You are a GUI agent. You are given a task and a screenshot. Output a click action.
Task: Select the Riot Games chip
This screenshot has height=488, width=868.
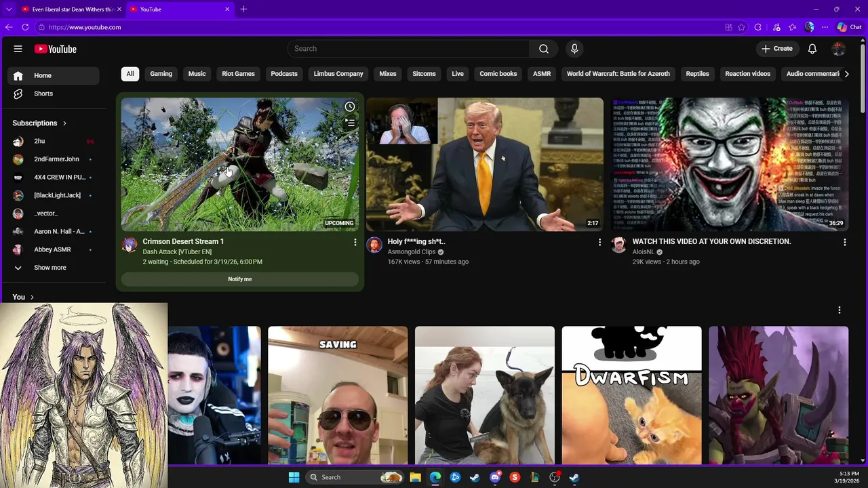[239, 74]
